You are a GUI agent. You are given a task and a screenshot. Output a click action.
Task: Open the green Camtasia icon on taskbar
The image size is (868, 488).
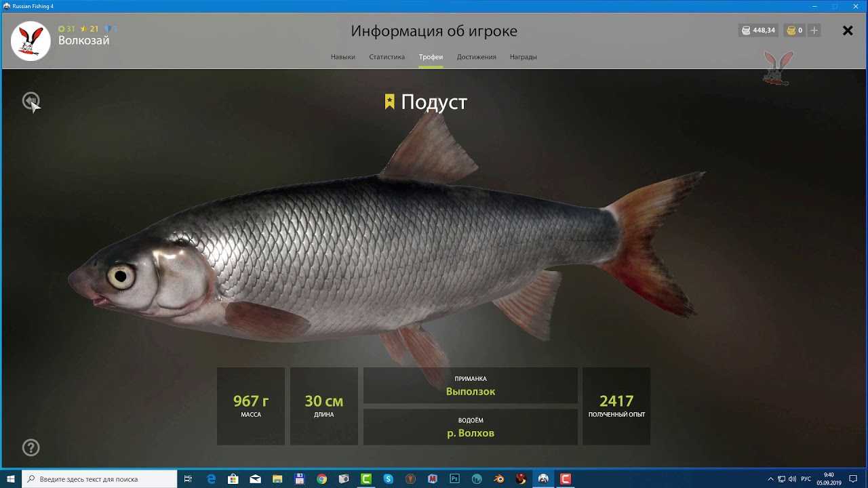(366, 479)
